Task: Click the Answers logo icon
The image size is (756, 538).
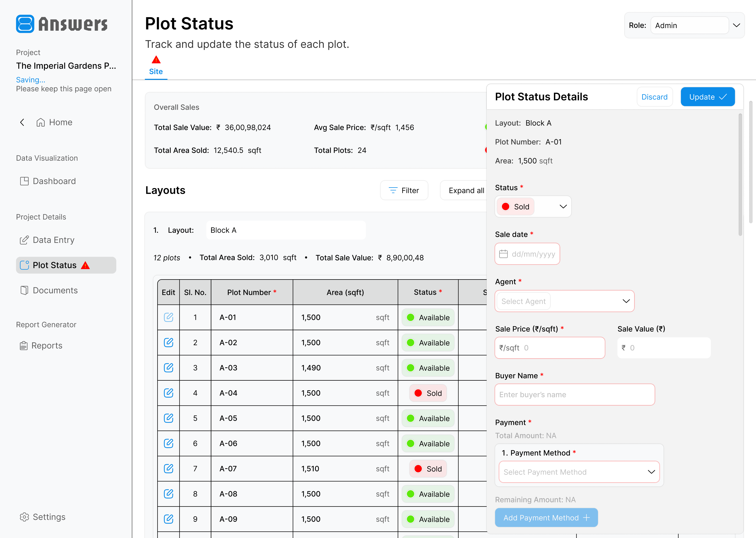Action: [x=25, y=24]
